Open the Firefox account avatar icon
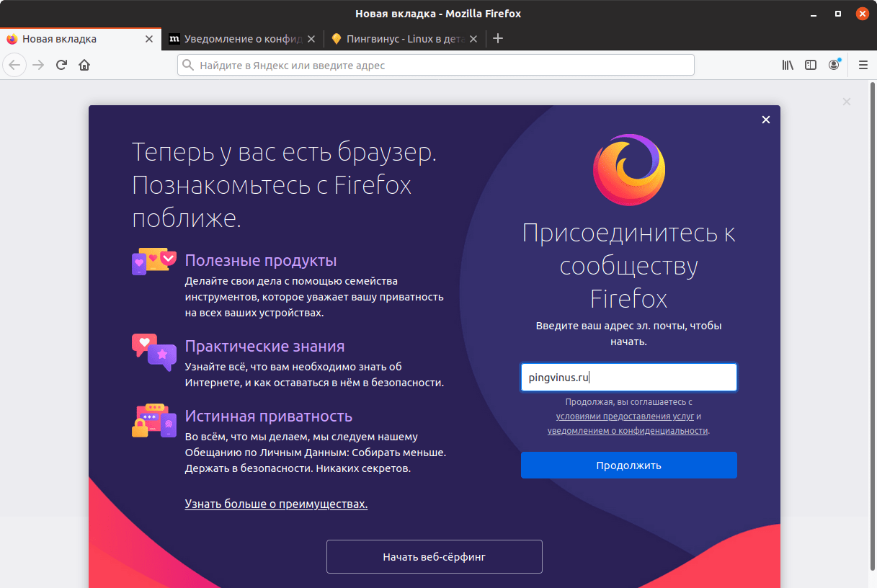Screen dimensions: 877x588 pos(834,65)
